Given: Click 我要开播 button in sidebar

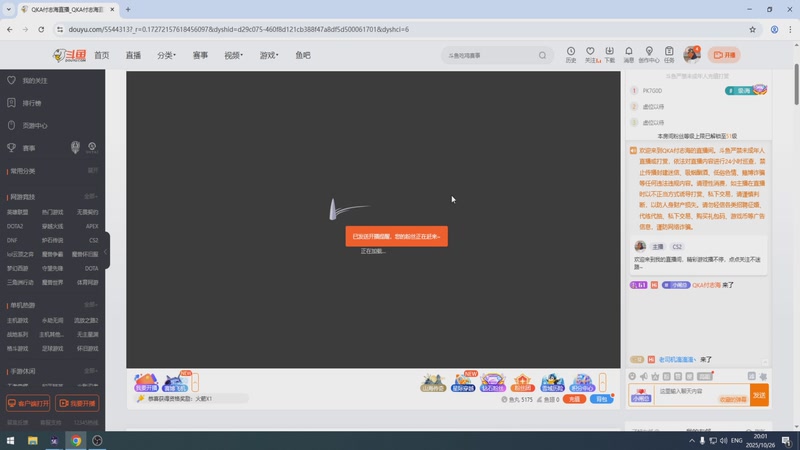Looking at the screenshot, I should [x=77, y=403].
